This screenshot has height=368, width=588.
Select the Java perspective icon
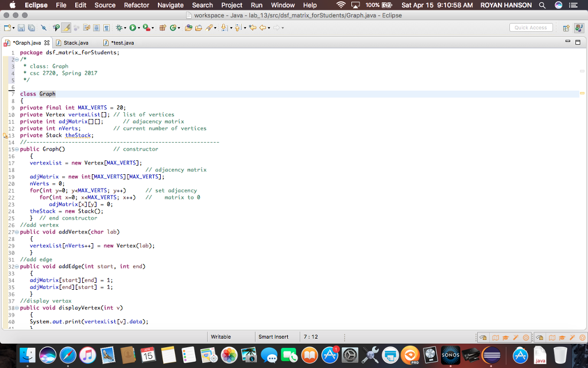[578, 28]
